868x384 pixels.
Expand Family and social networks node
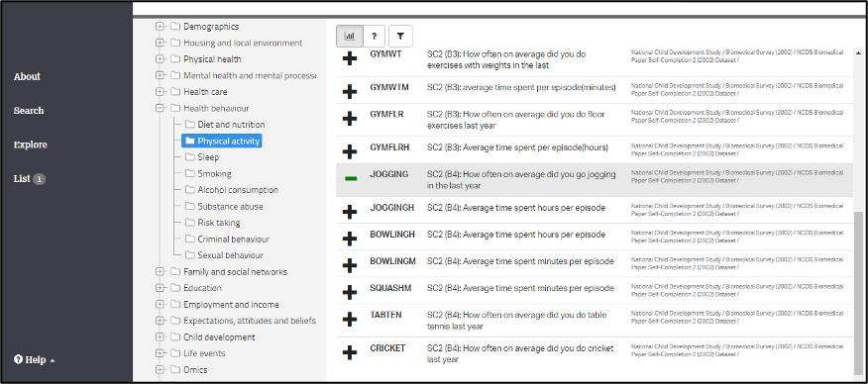161,271
